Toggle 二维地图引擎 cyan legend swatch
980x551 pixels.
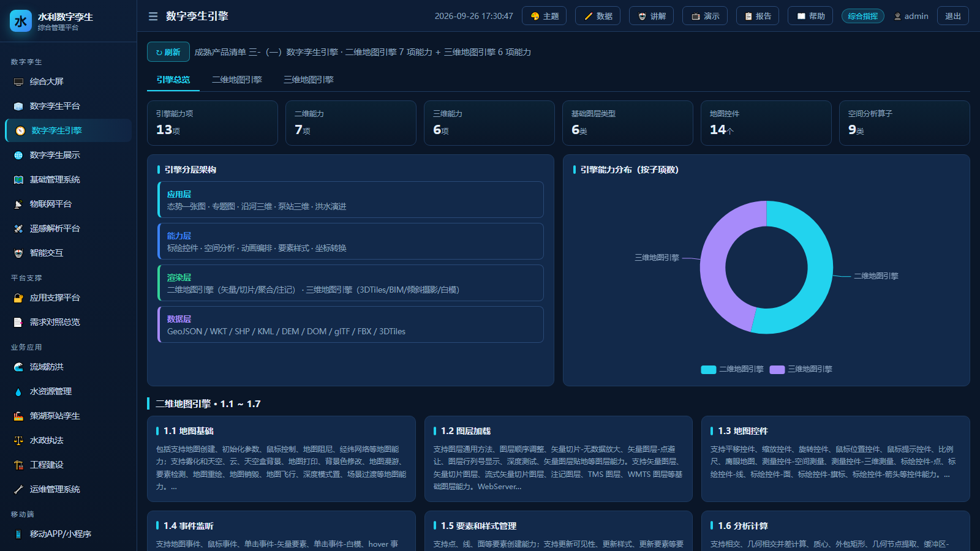pyautogui.click(x=709, y=370)
